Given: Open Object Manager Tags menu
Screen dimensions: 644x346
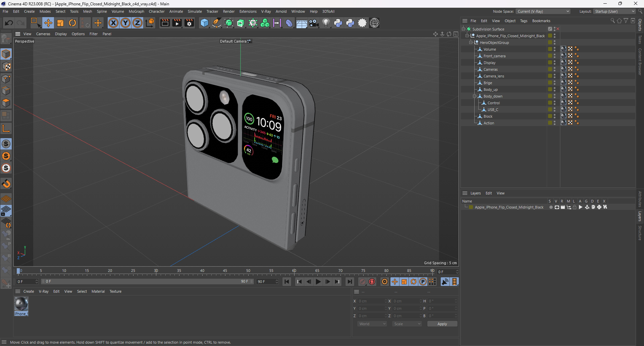Looking at the screenshot, I should click(x=524, y=21).
